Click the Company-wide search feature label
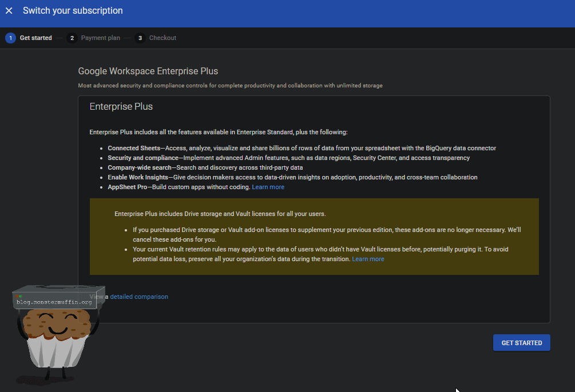 coord(139,167)
